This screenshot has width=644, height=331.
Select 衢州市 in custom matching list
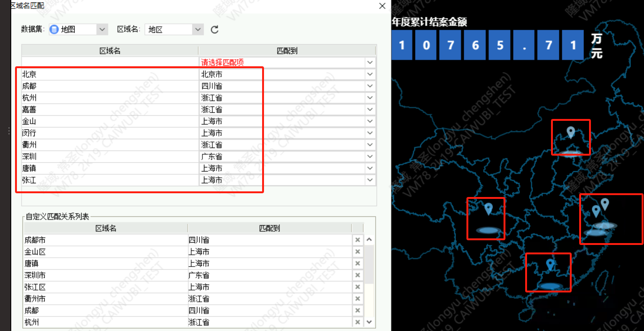(35, 299)
